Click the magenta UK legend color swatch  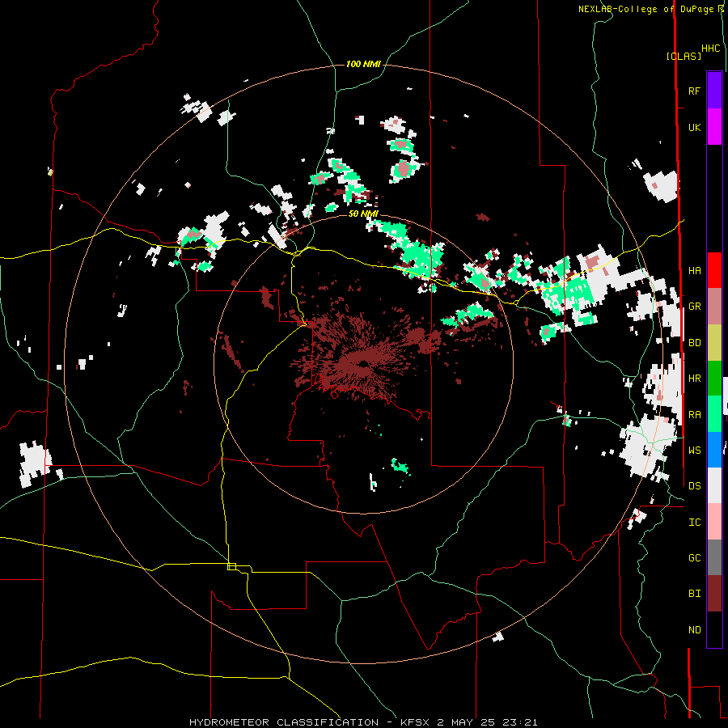(714, 127)
